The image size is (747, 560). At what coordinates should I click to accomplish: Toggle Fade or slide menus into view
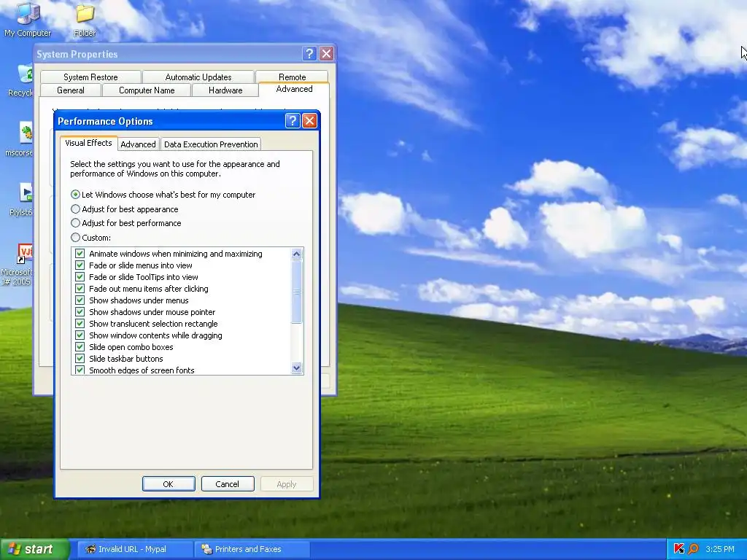[x=80, y=265]
